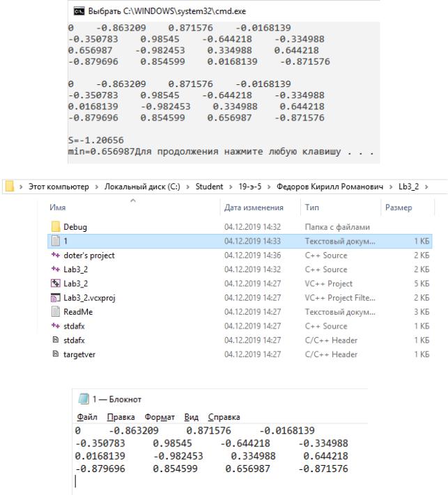Expand chevron after 19-э-5 breadcrumb
This screenshot has height=495, width=448.
point(269,187)
